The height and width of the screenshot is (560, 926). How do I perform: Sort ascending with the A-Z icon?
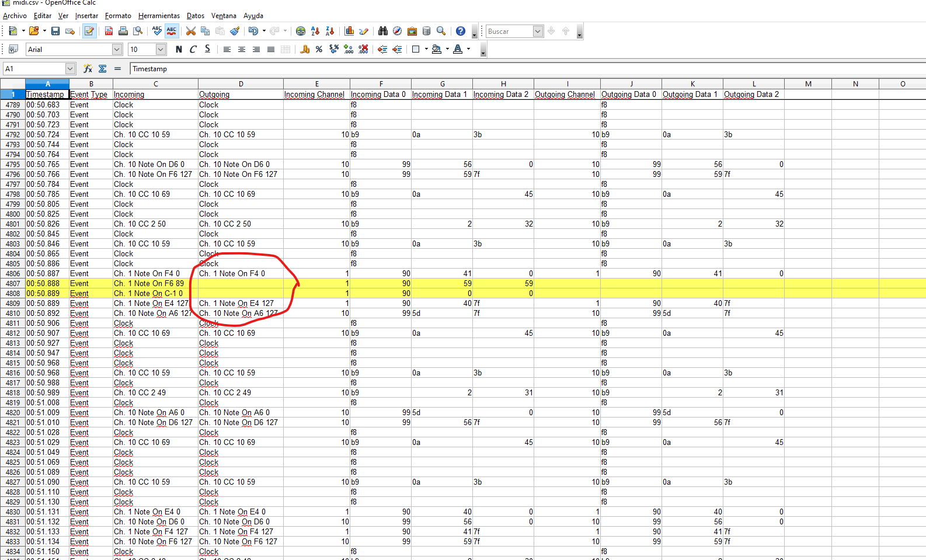(x=315, y=31)
